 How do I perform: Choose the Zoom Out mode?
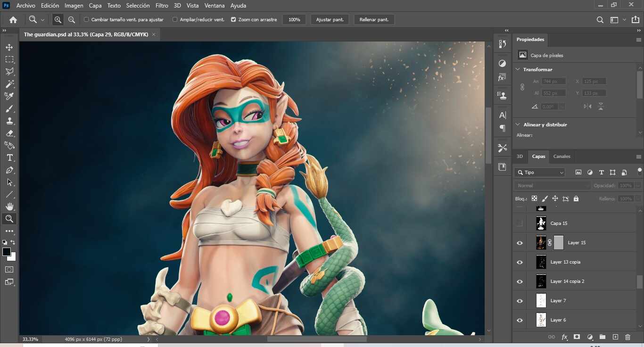pos(72,20)
